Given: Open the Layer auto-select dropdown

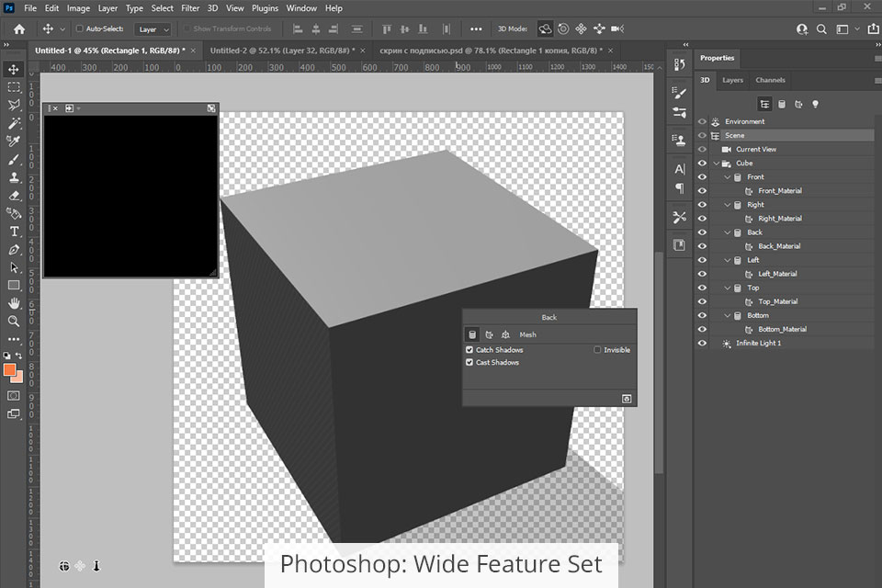Looking at the screenshot, I should (152, 29).
